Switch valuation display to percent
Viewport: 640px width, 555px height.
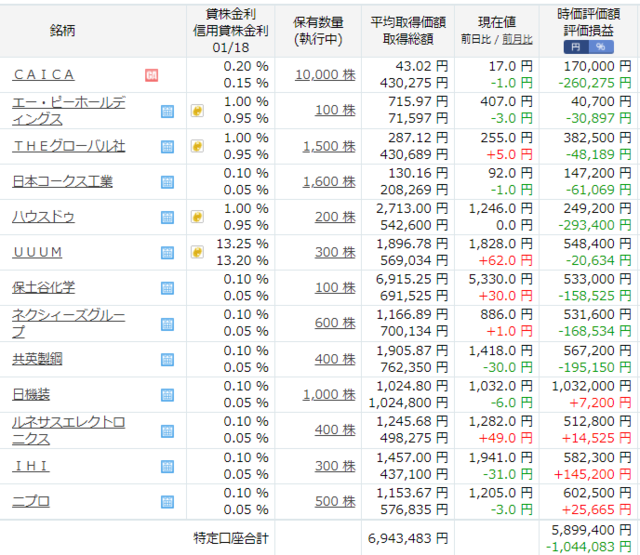[601, 47]
